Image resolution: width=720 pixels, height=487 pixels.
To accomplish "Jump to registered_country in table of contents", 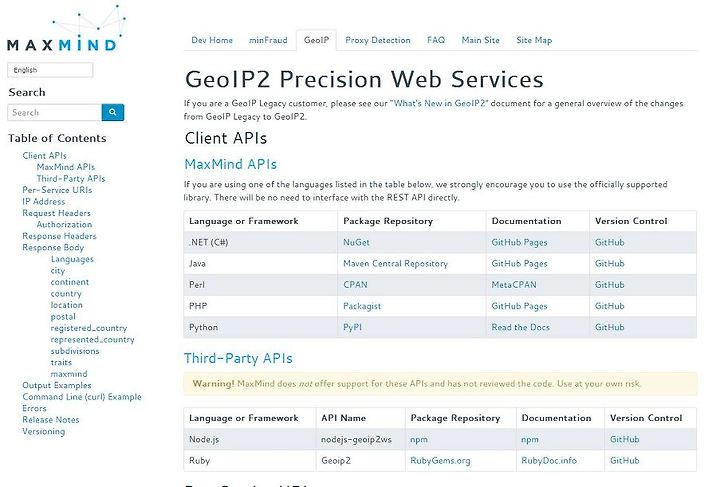I will pos(89,328).
